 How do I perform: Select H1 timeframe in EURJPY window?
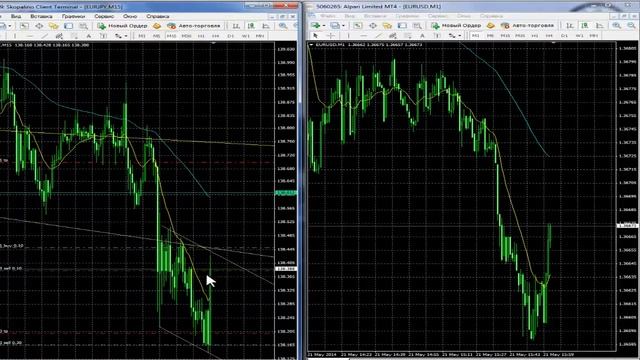[201, 36]
